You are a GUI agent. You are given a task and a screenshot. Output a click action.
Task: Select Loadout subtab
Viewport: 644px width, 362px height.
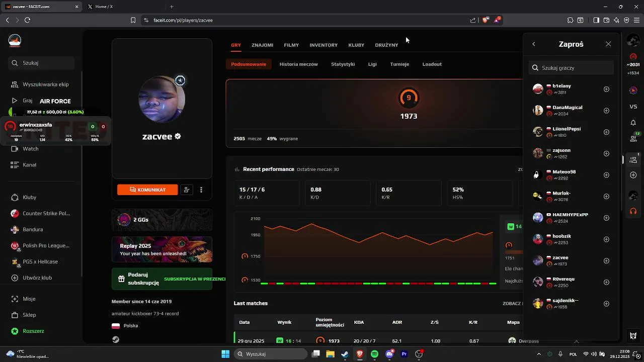(x=432, y=64)
